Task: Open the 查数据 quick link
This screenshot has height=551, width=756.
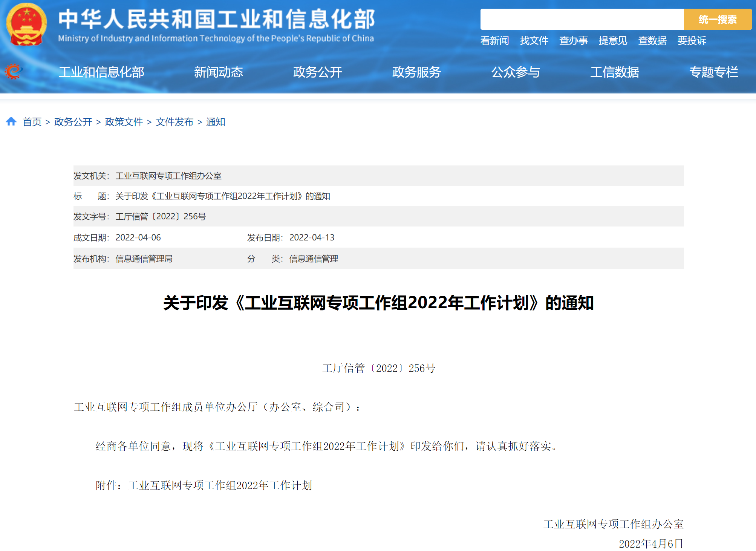Action: tap(652, 40)
